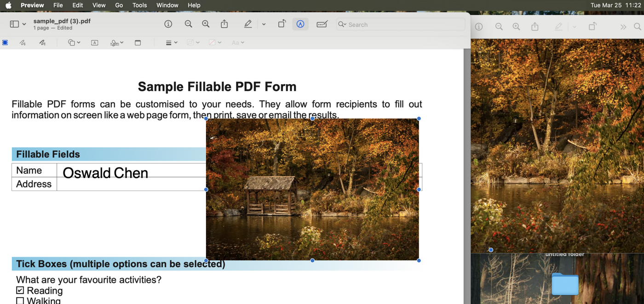Check the Walking checkbox
644x304 pixels.
tap(20, 300)
